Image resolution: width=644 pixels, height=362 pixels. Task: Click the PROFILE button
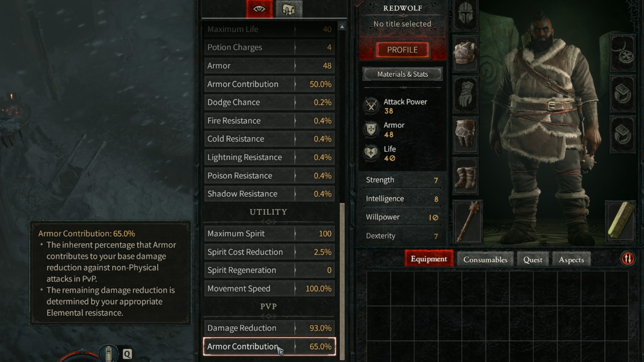pos(402,49)
